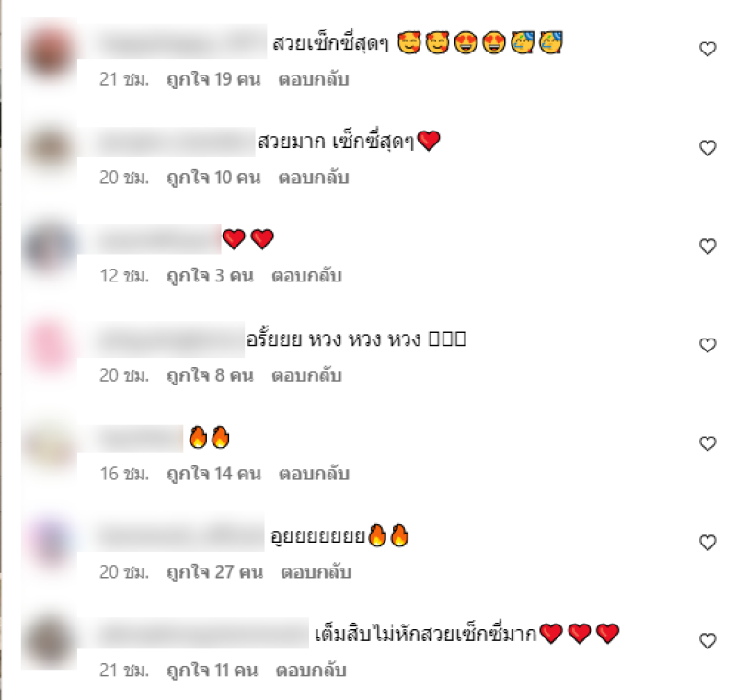Tap heart icon next to fire-only comment
Viewport: 736px width, 700px height.
[x=707, y=442]
